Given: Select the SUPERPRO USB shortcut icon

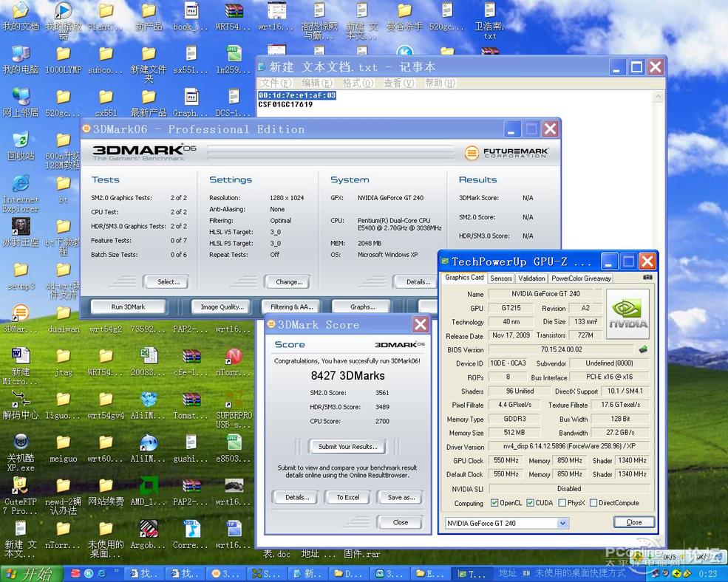Looking at the screenshot, I should 234,411.
